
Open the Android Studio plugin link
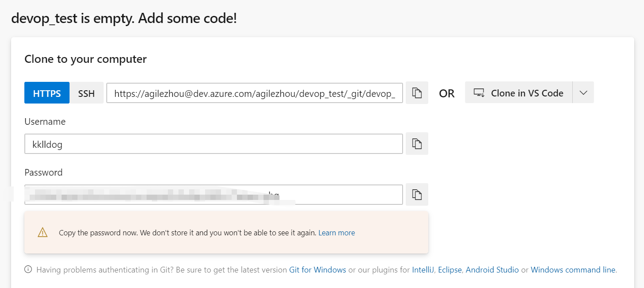[492, 269]
